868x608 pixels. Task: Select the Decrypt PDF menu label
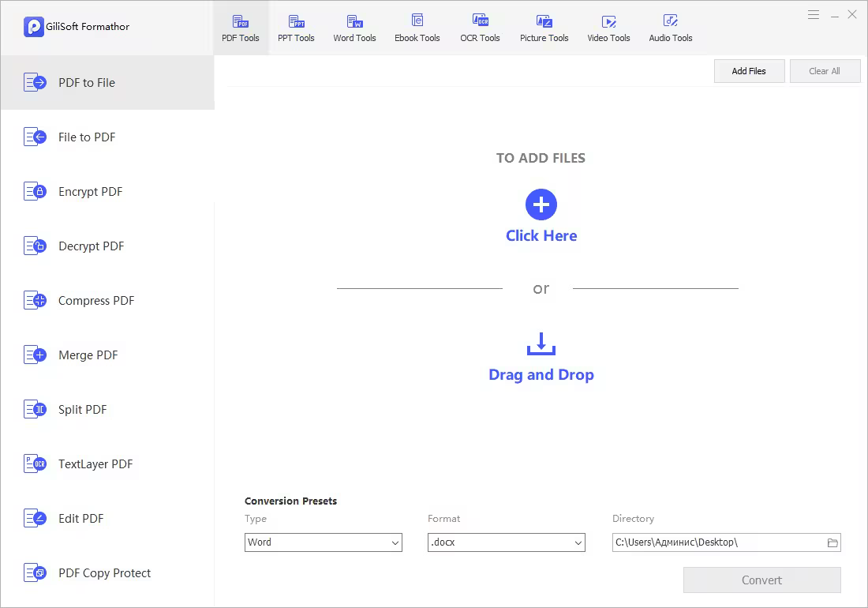(92, 246)
